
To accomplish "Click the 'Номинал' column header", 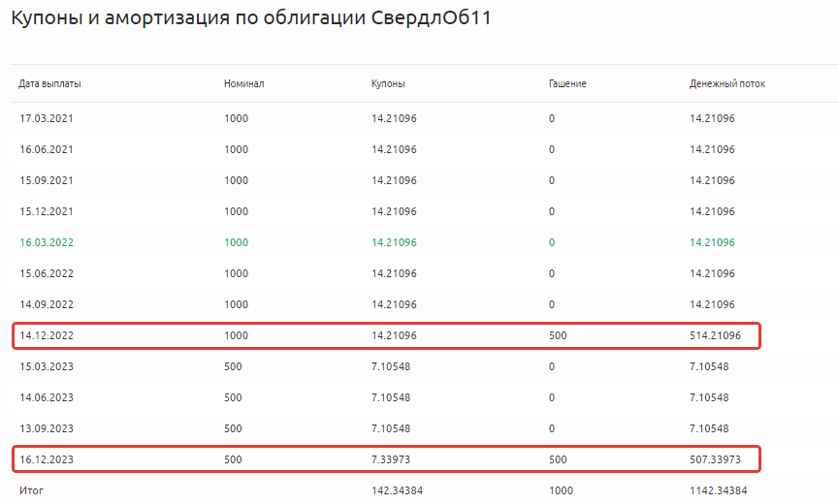I will point(243,84).
